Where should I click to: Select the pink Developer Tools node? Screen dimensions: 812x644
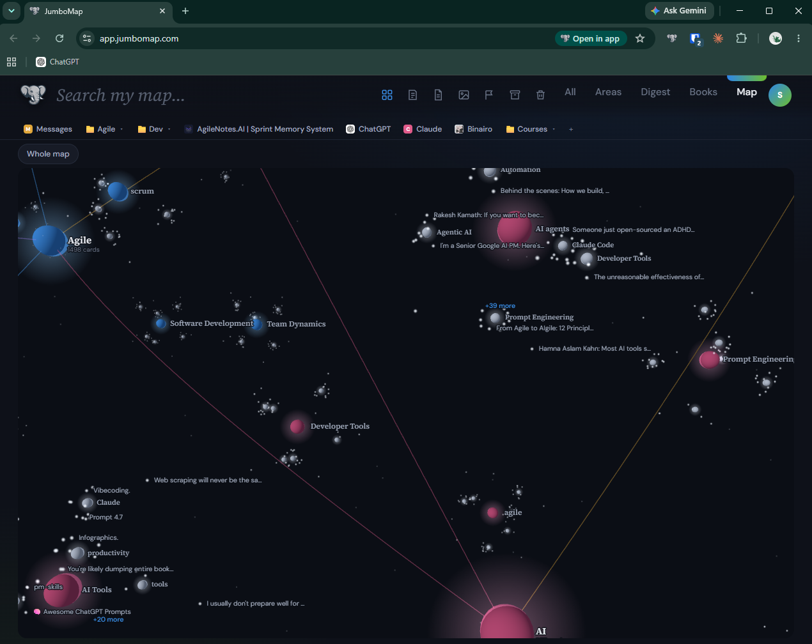(x=297, y=426)
